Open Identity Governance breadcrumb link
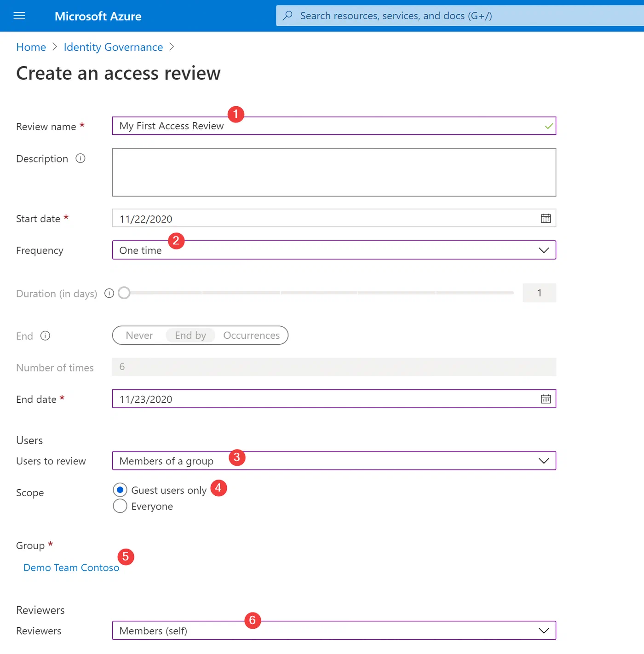Viewport: 644px width, 654px height. pos(113,47)
